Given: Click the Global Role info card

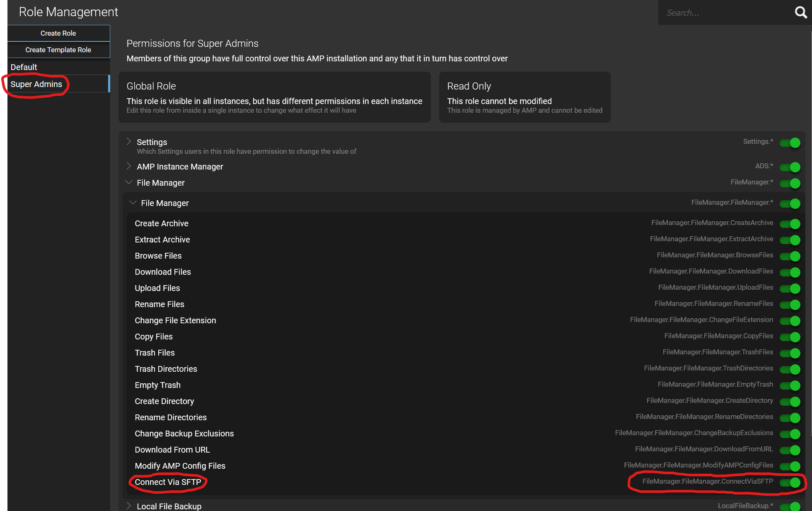Looking at the screenshot, I should (275, 97).
